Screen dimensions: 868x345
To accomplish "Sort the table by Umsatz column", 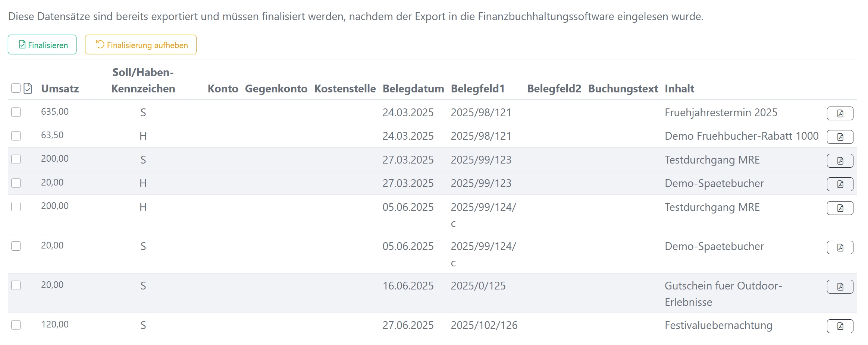I will (60, 89).
